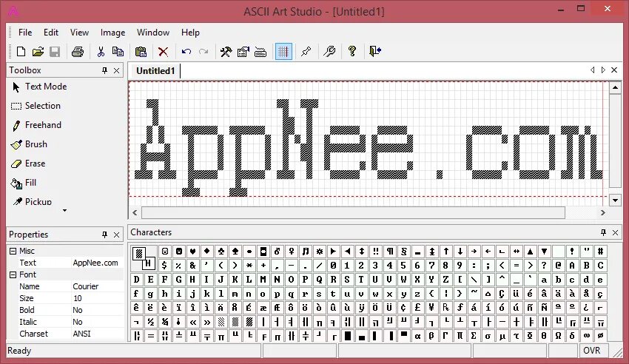Toggle OVR overwrite mode in status bar

click(592, 351)
